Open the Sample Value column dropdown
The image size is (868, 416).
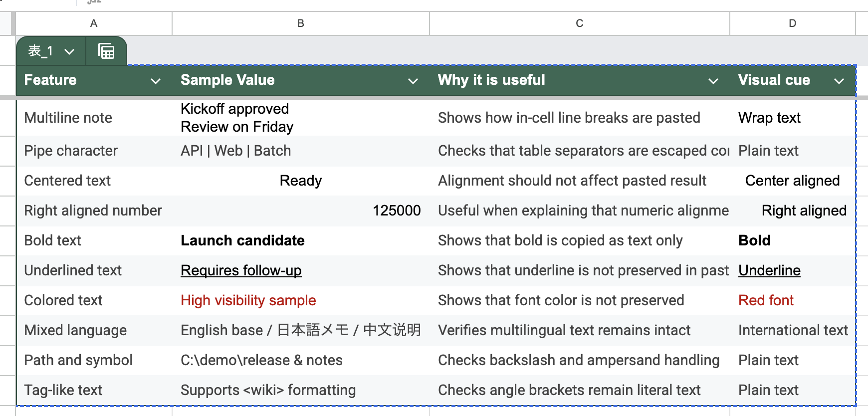(413, 81)
